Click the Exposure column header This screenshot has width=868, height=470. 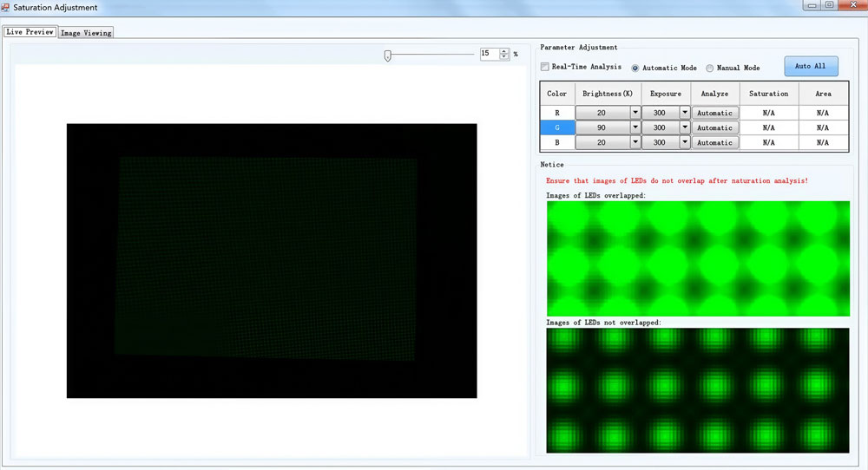tap(666, 94)
